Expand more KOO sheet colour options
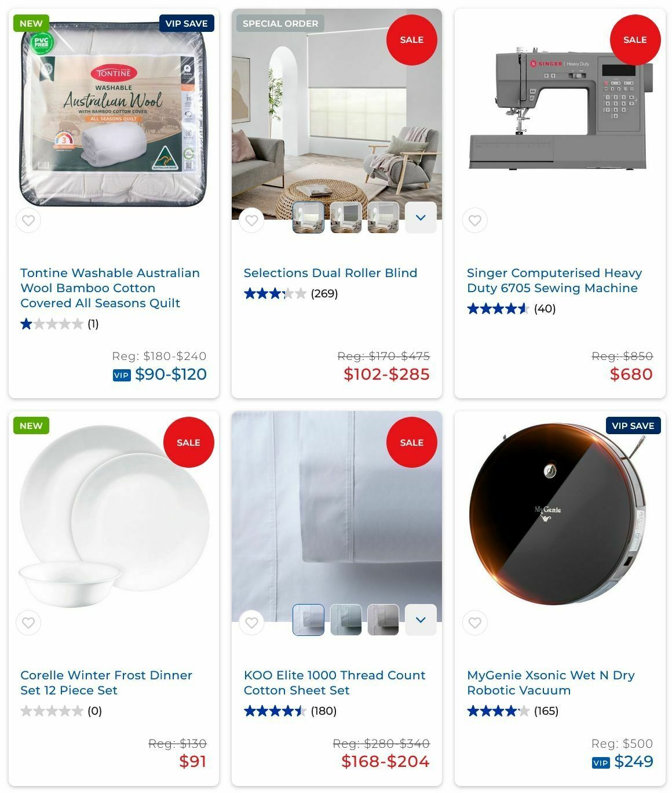 [x=421, y=620]
